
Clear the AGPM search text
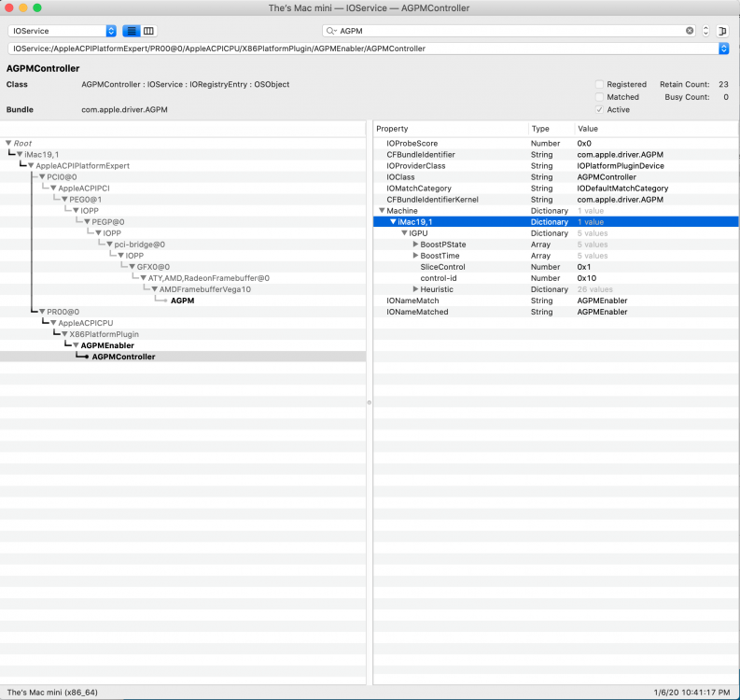(x=690, y=31)
